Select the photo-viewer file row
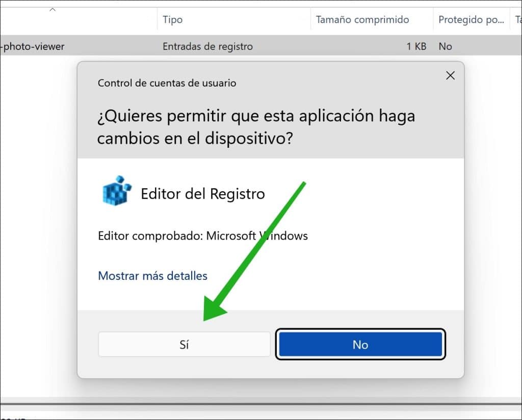Screen dimensions: 522x420 click(261, 46)
